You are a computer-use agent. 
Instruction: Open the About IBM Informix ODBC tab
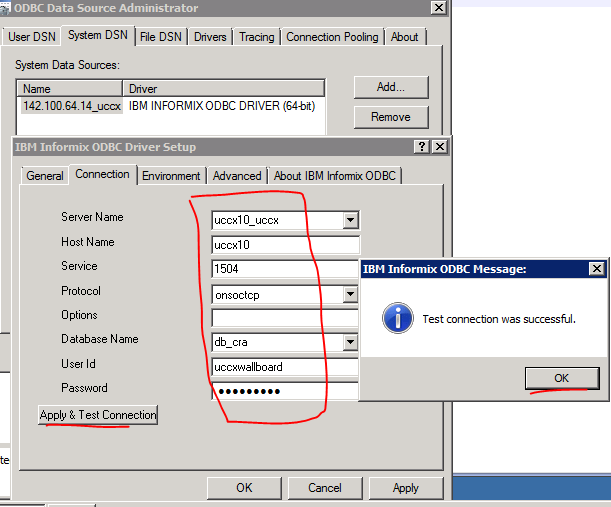(335, 176)
